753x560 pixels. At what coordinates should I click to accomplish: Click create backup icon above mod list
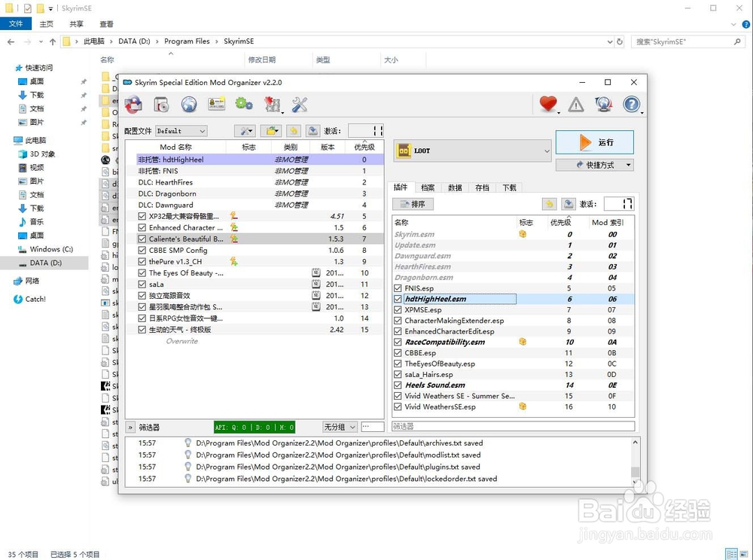tap(312, 130)
